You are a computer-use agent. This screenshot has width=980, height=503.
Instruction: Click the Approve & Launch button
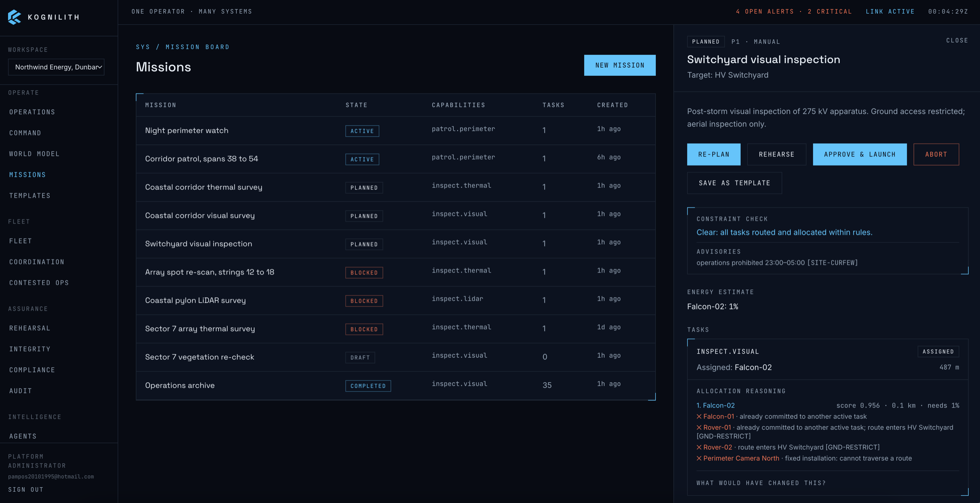point(860,154)
